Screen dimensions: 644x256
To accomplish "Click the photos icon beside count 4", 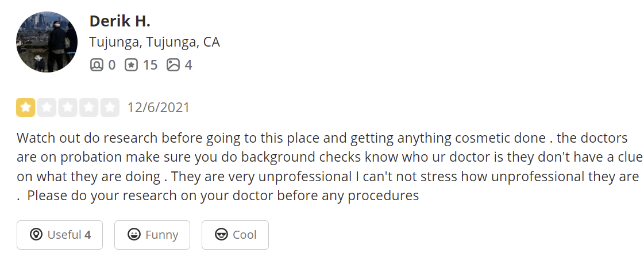I will click(x=173, y=65).
